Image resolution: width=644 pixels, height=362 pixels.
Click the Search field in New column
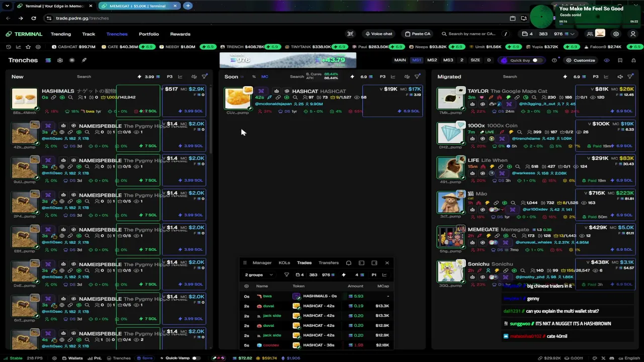click(84, 77)
